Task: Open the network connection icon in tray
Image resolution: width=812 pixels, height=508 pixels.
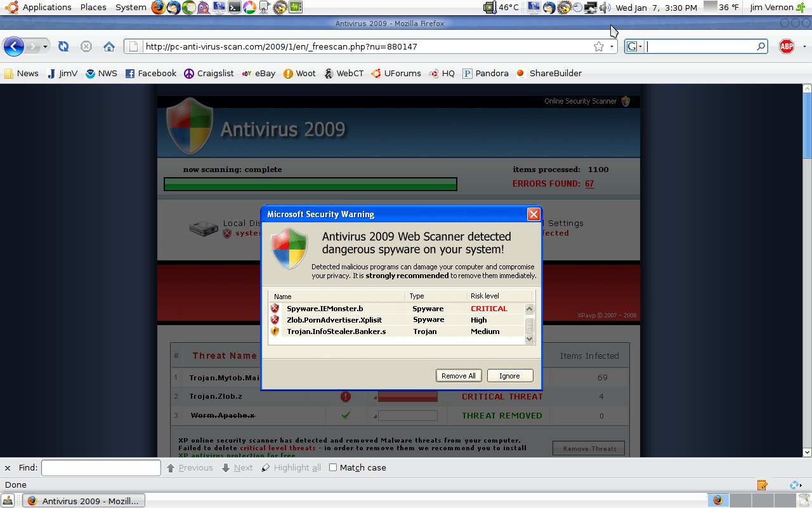Action: click(x=591, y=8)
